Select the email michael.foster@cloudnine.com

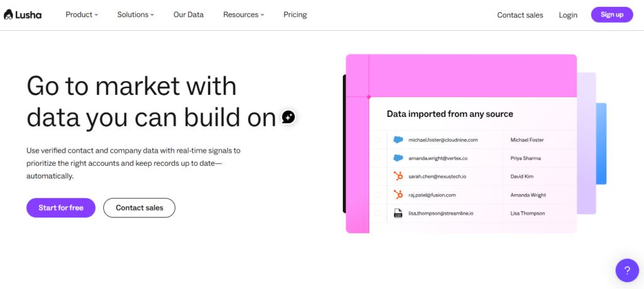(443, 140)
